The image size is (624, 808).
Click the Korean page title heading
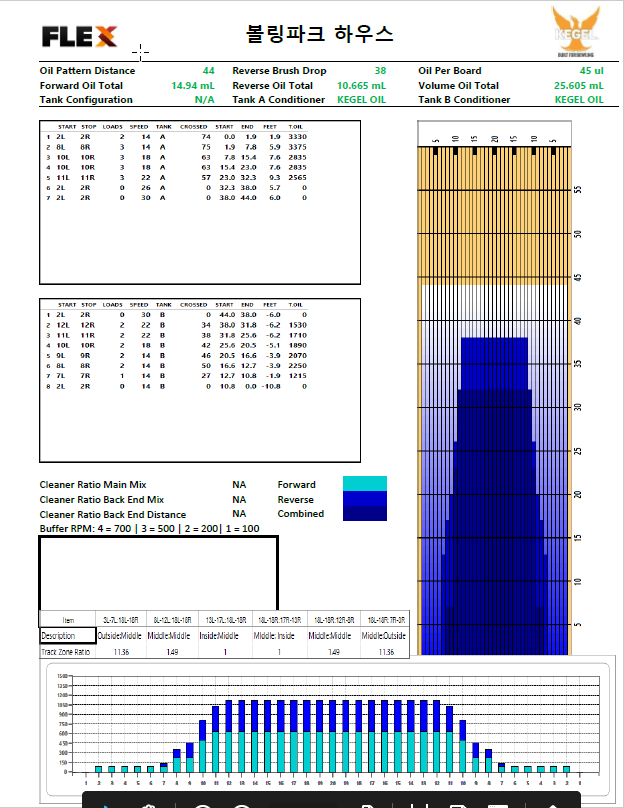[x=319, y=34]
